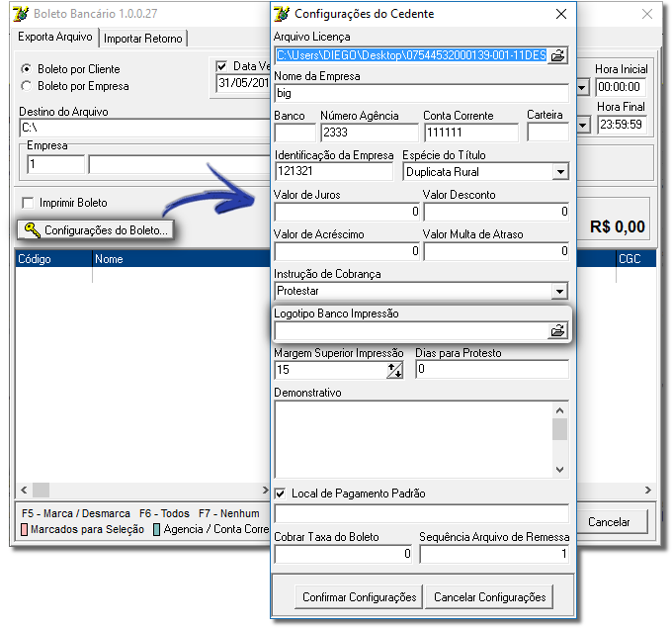Image resolution: width=672 pixels, height=628 pixels.
Task: Browse for the Arquivo Licença file
Action: [557, 55]
